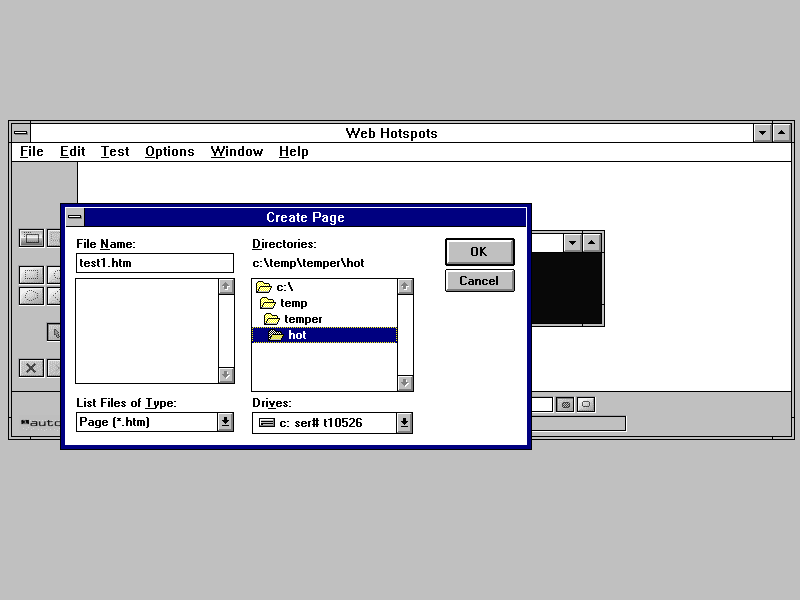Click Directories list scroll down arrow
Viewport: 800px width, 600px height.
[x=405, y=383]
